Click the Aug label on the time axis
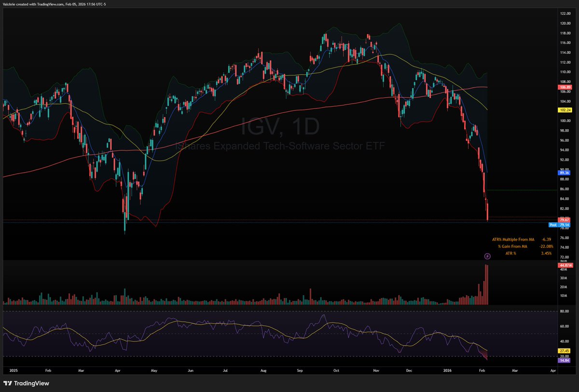 [263, 371]
